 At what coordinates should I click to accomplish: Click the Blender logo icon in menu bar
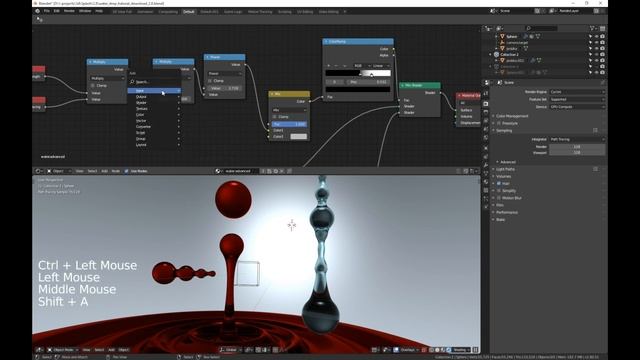coord(38,11)
